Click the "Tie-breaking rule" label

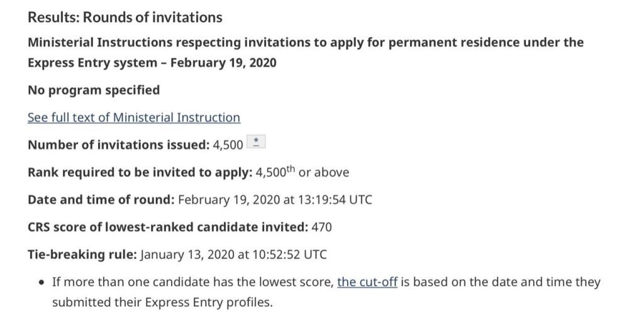[82, 255]
